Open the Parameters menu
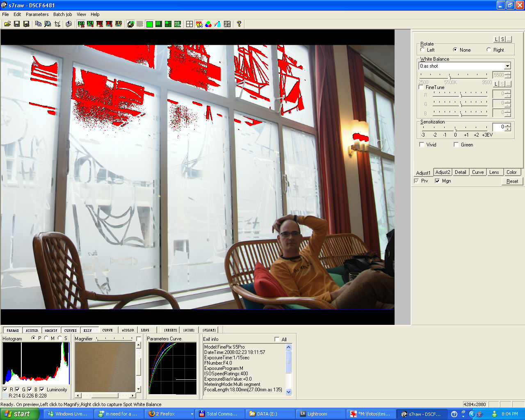The width and height of the screenshot is (525, 420). pyautogui.click(x=37, y=14)
